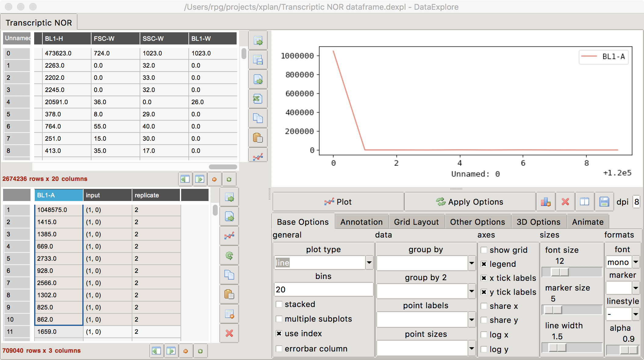Enable the show grid checkbox
Image resolution: width=644 pixels, height=360 pixels.
point(484,250)
